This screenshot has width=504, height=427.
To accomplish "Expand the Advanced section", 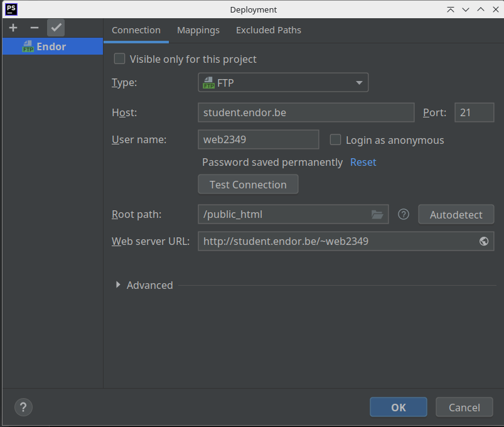I will tap(119, 285).
